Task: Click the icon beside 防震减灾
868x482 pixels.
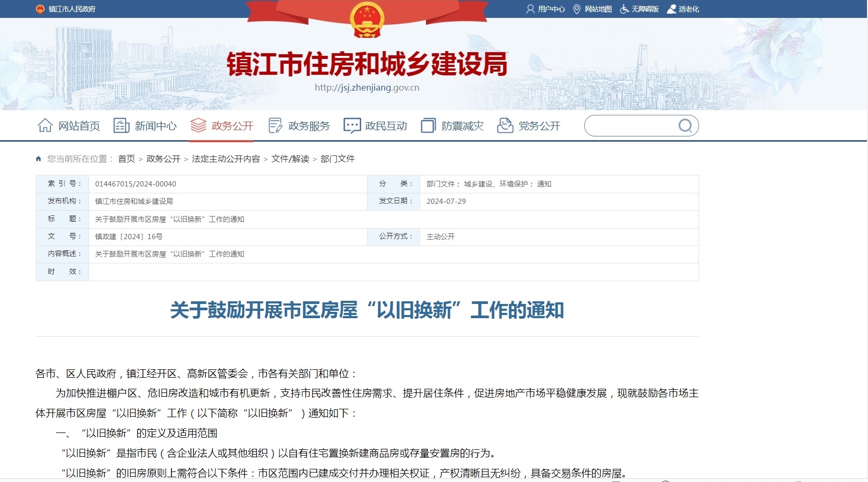Action: (428, 125)
